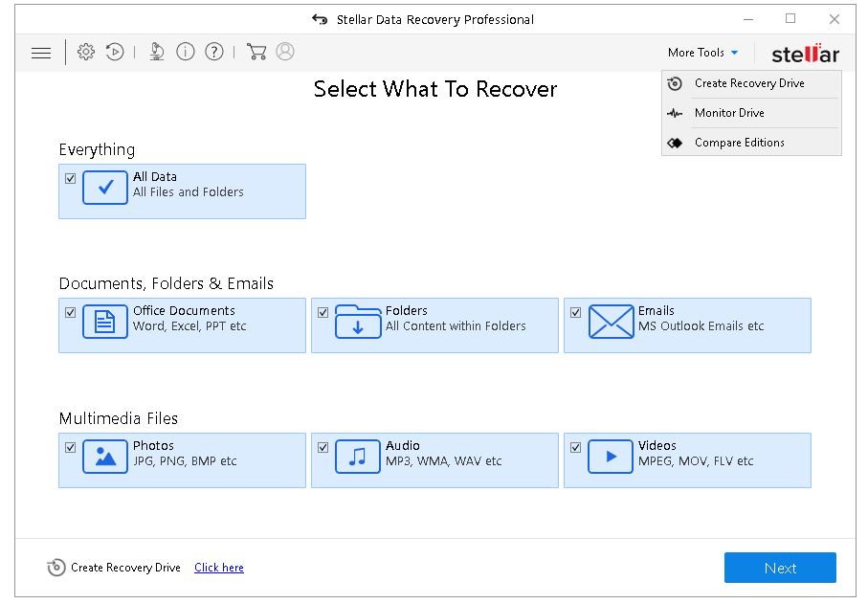Click the Photos picture icon
This screenshot has height=604, width=868.
click(105, 457)
